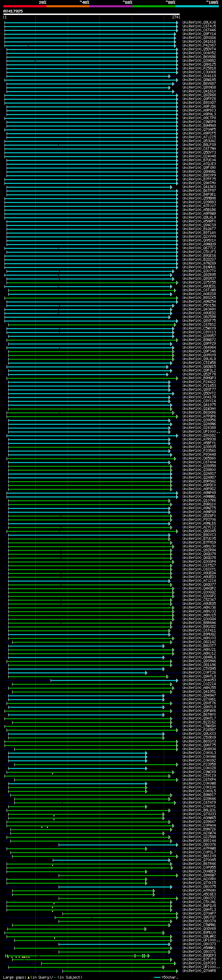Click the cyan alignment bar for O04119
Screen dimensions: 222x980
pyautogui.click(x=88, y=76)
